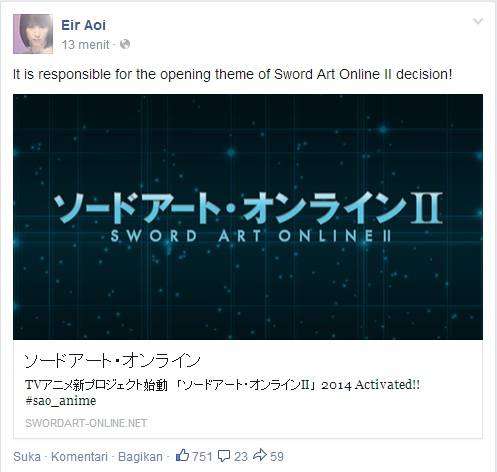View the 751 people who liked
Screen dimensions: 497x472
pos(202,456)
